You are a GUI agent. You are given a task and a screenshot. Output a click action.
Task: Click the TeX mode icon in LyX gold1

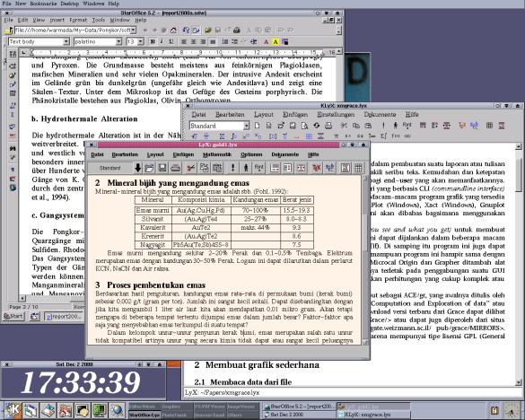317,168
